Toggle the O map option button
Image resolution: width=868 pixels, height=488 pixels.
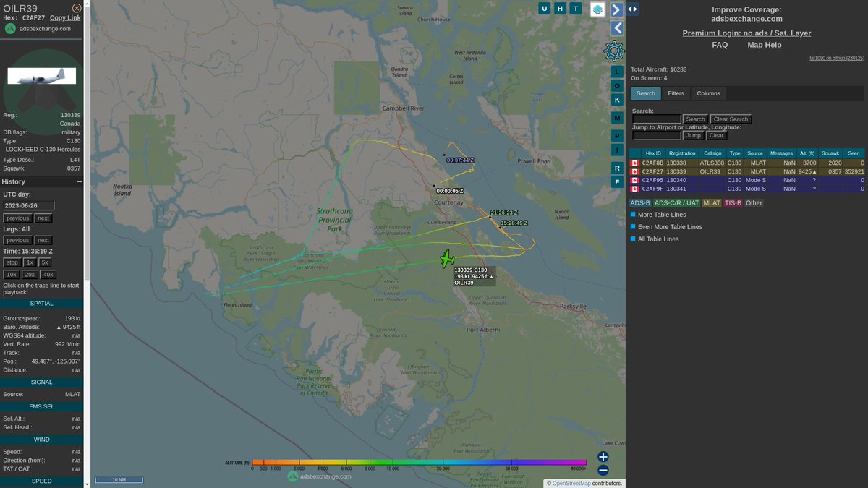click(x=617, y=85)
